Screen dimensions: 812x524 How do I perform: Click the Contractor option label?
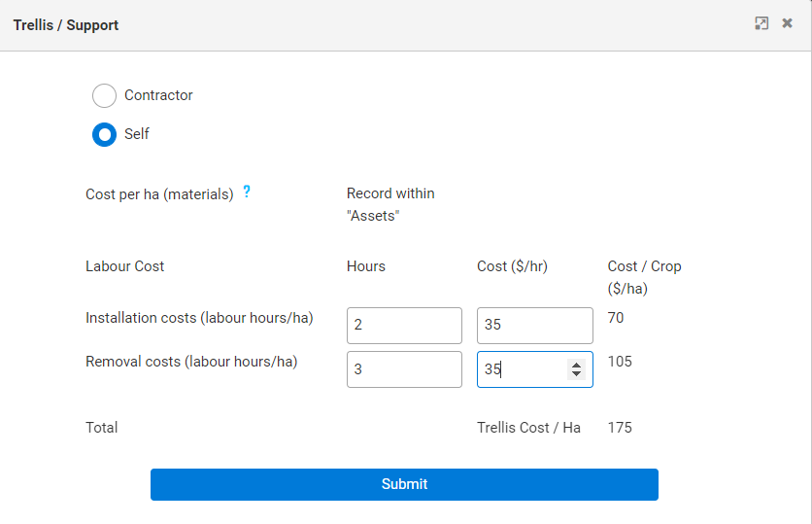click(158, 95)
